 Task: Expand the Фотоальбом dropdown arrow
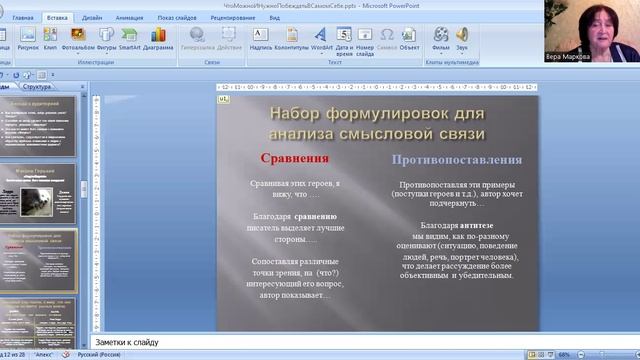click(78, 53)
